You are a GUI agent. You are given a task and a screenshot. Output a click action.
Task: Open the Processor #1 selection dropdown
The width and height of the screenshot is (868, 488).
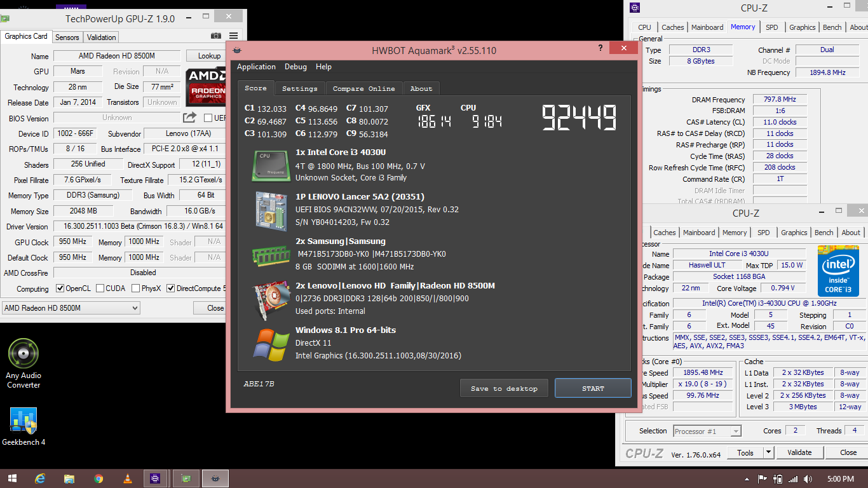point(707,431)
